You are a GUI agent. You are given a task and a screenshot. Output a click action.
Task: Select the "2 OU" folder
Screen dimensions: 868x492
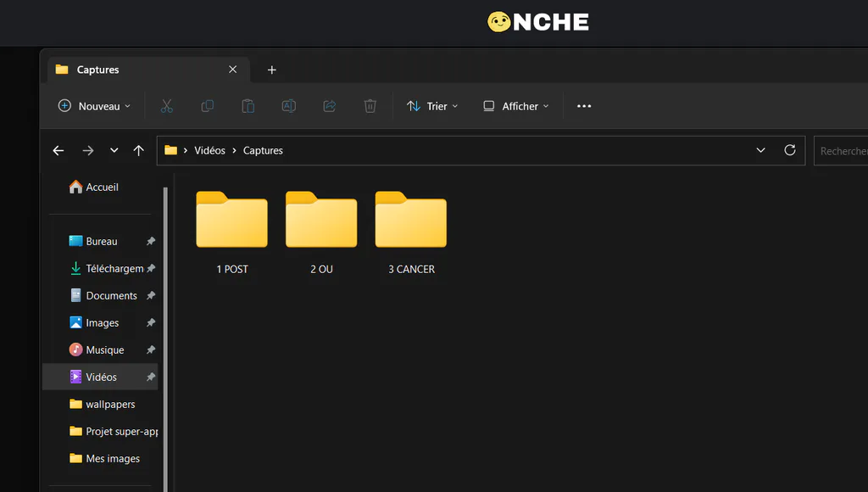(321, 233)
